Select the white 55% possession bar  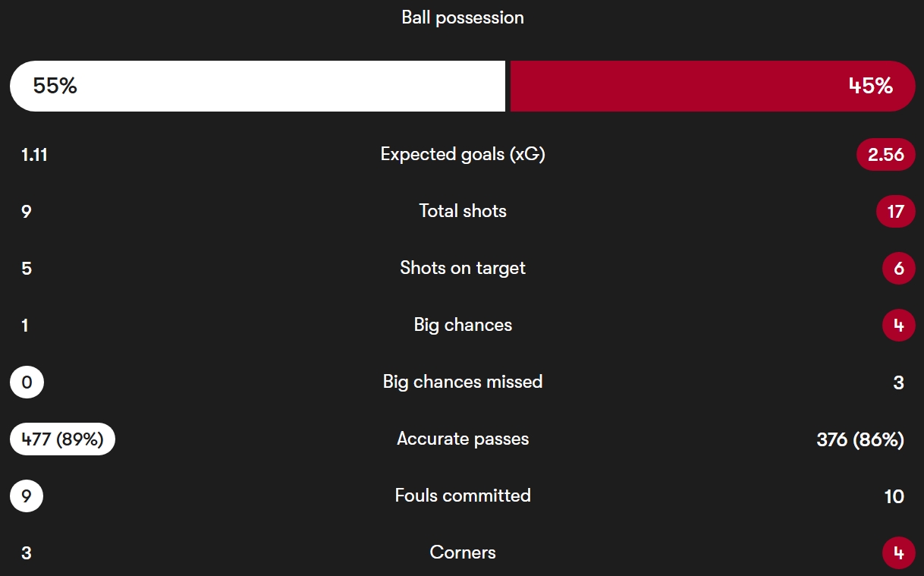[257, 86]
